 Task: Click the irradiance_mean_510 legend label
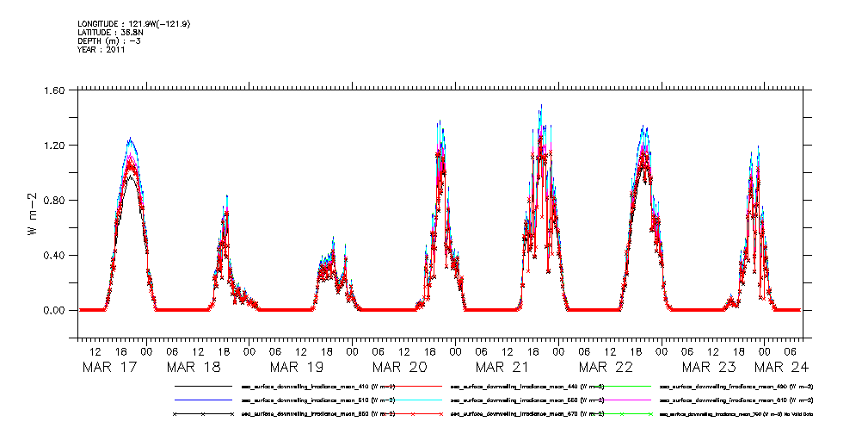click(x=318, y=400)
